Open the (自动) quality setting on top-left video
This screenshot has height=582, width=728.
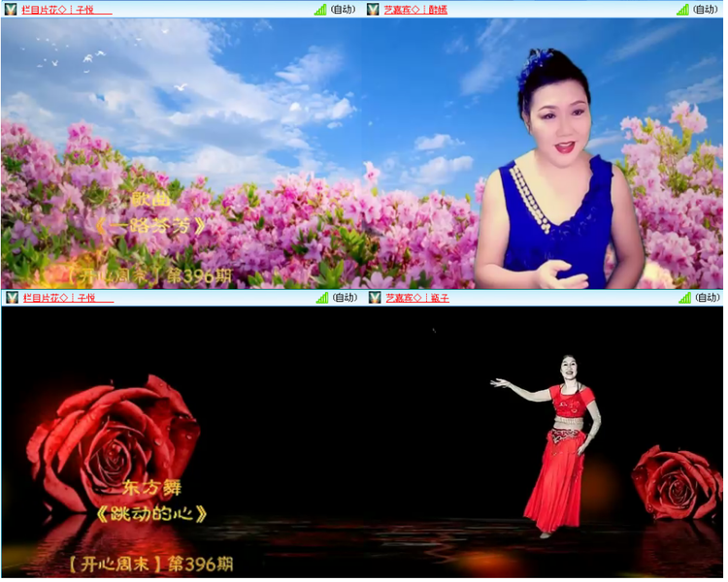[344, 9]
